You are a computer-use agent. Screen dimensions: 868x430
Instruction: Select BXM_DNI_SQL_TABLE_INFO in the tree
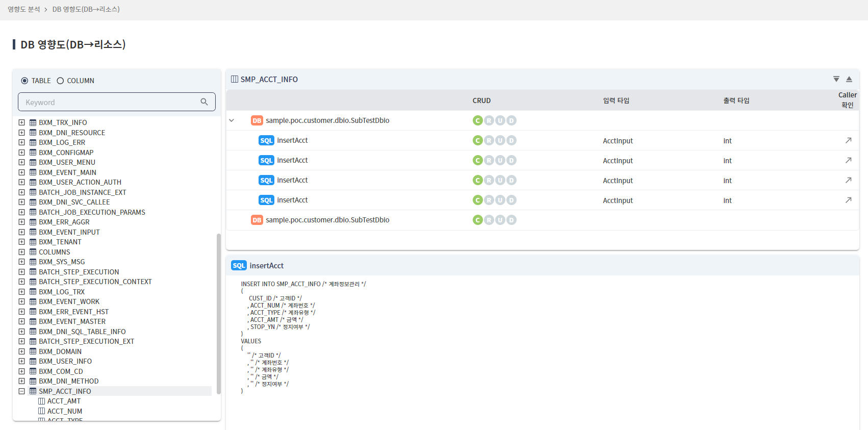[82, 332]
